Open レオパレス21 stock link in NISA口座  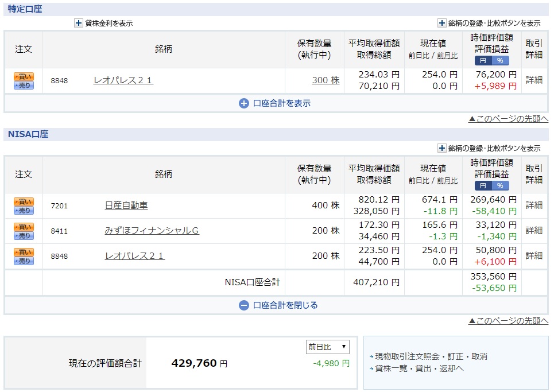coord(134,255)
